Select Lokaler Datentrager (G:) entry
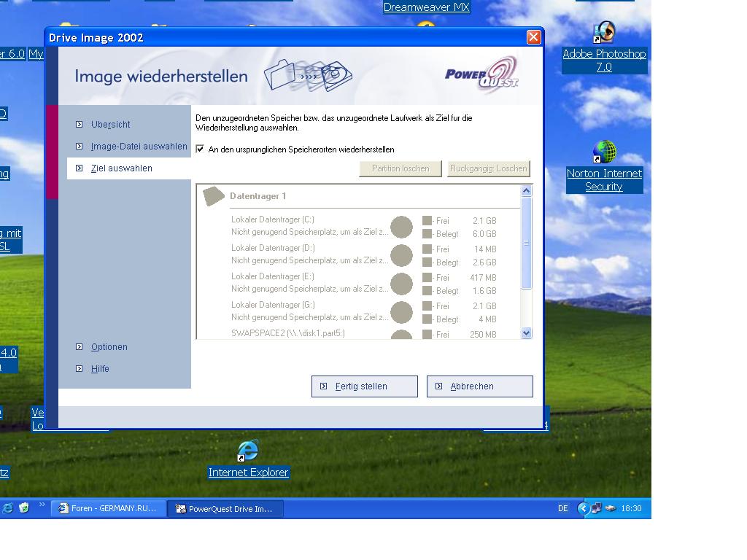 pos(273,305)
